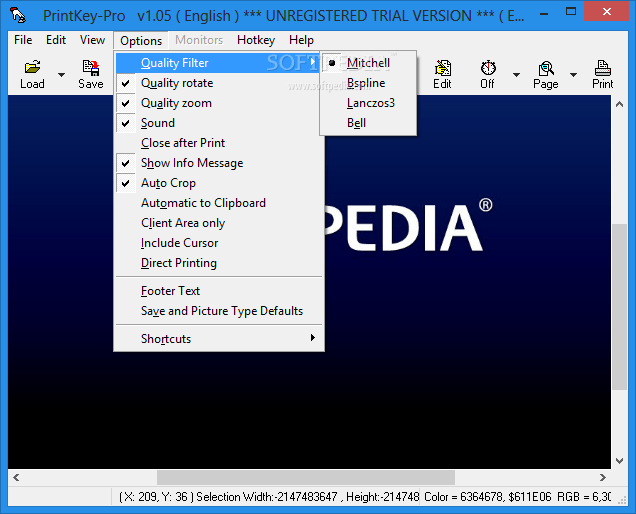Open the Help menu

click(301, 40)
